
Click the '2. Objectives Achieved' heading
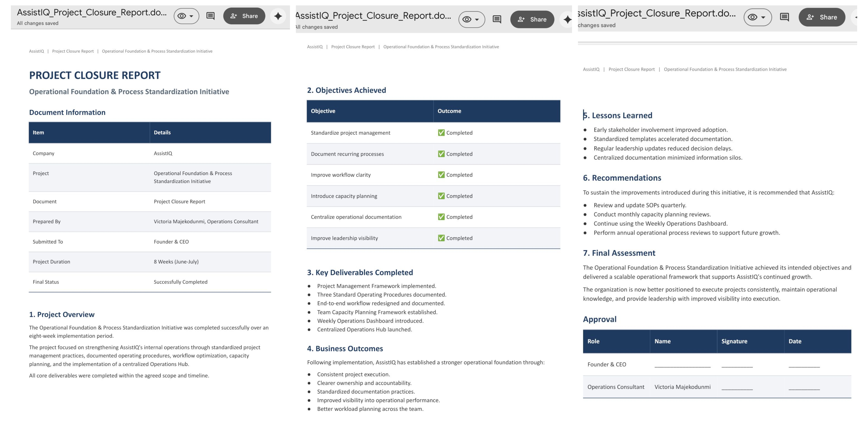[346, 90]
